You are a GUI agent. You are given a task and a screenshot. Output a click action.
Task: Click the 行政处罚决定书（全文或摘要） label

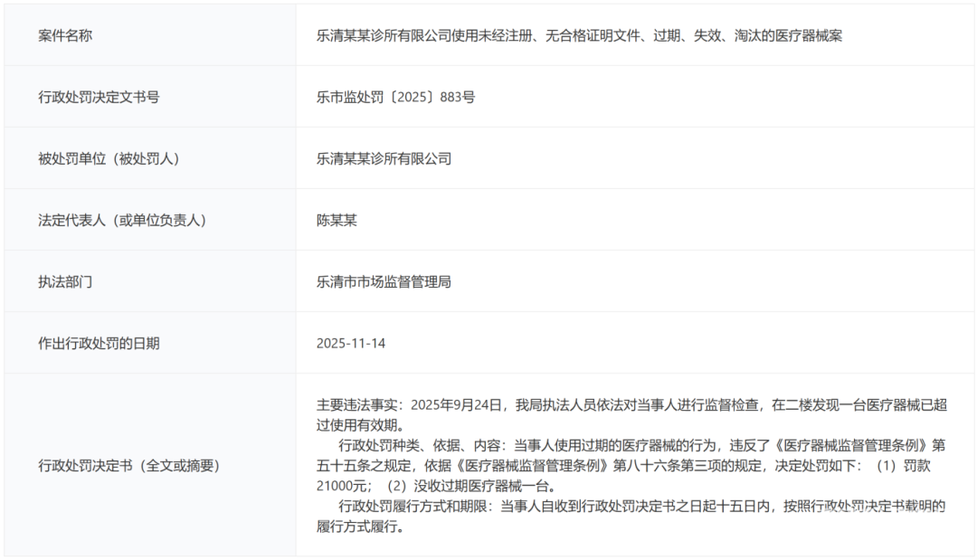[x=128, y=465]
